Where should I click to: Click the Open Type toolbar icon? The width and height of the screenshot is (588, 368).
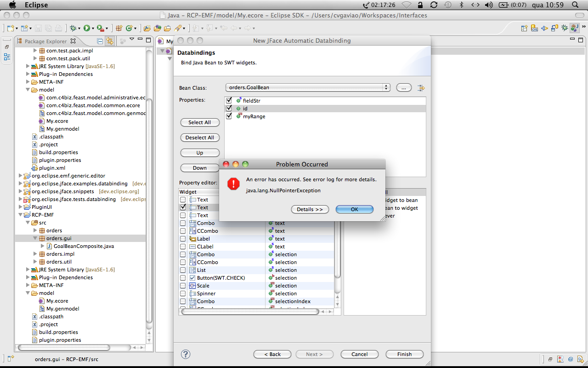point(147,28)
